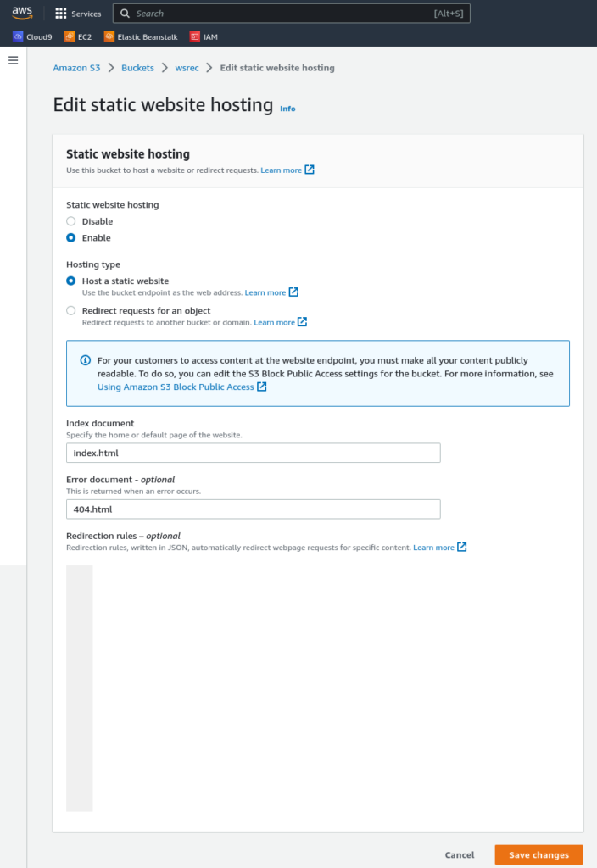Click the AWS logo home icon
Viewport: 597px width, 868px height.
(22, 13)
